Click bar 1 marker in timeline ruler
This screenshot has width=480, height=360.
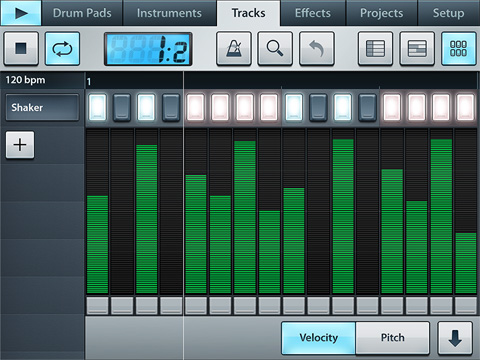[89, 82]
